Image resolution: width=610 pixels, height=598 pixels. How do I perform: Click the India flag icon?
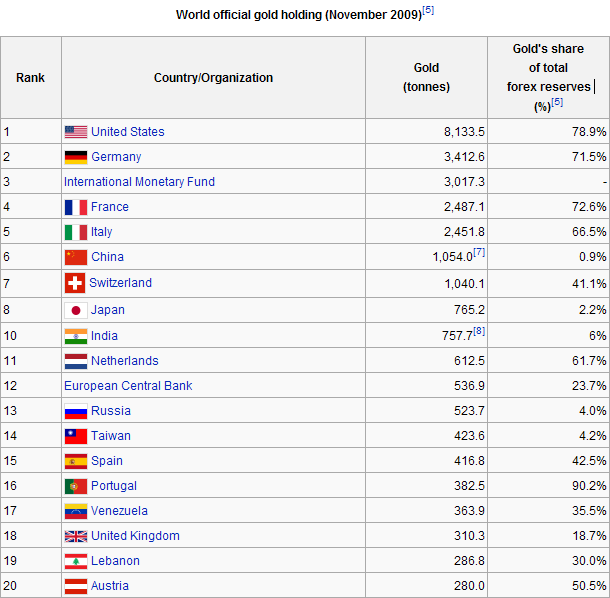click(76, 336)
